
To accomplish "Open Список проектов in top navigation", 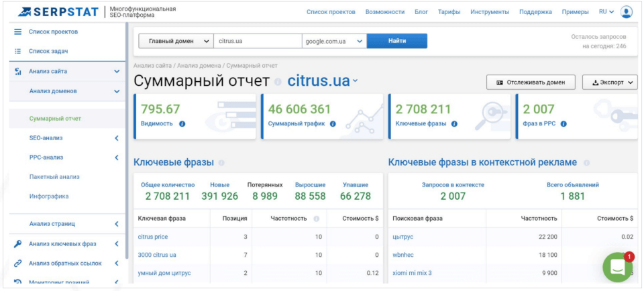I will [331, 12].
